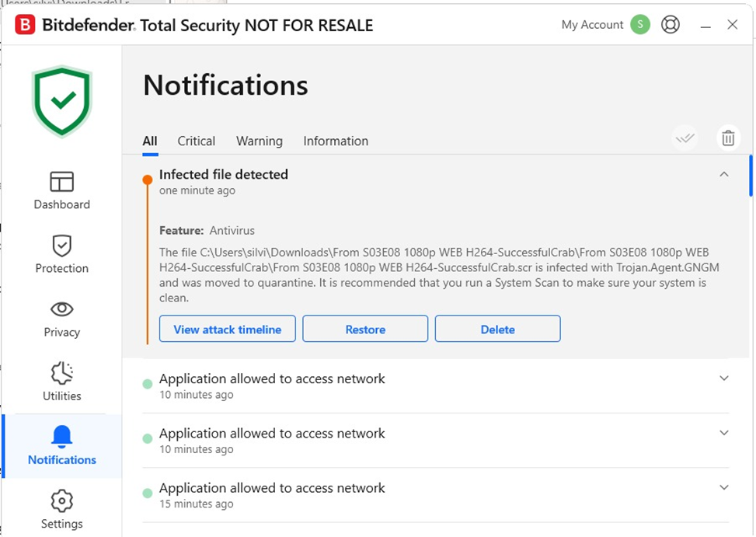Expand the 15 minutes ago notification
Screen dimensions: 756x537
[724, 487]
